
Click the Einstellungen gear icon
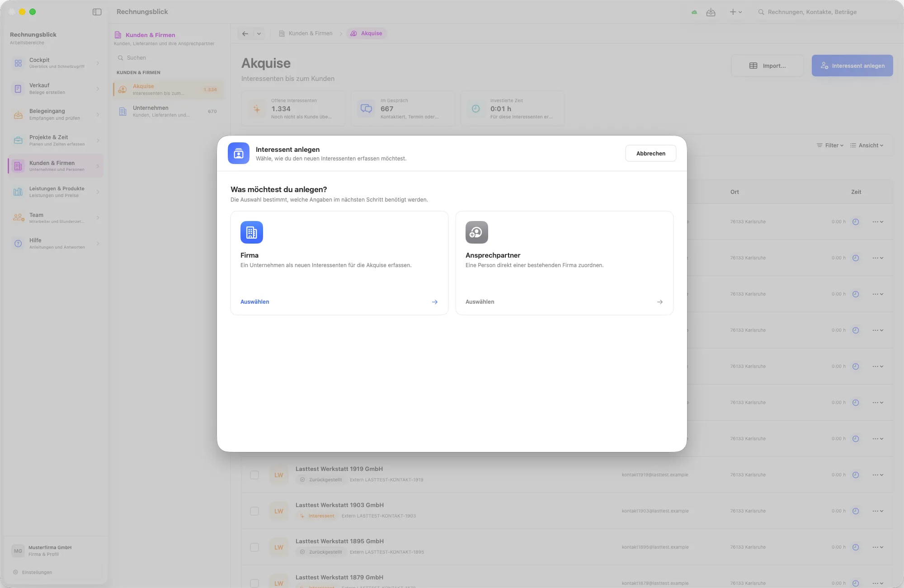coord(15,572)
